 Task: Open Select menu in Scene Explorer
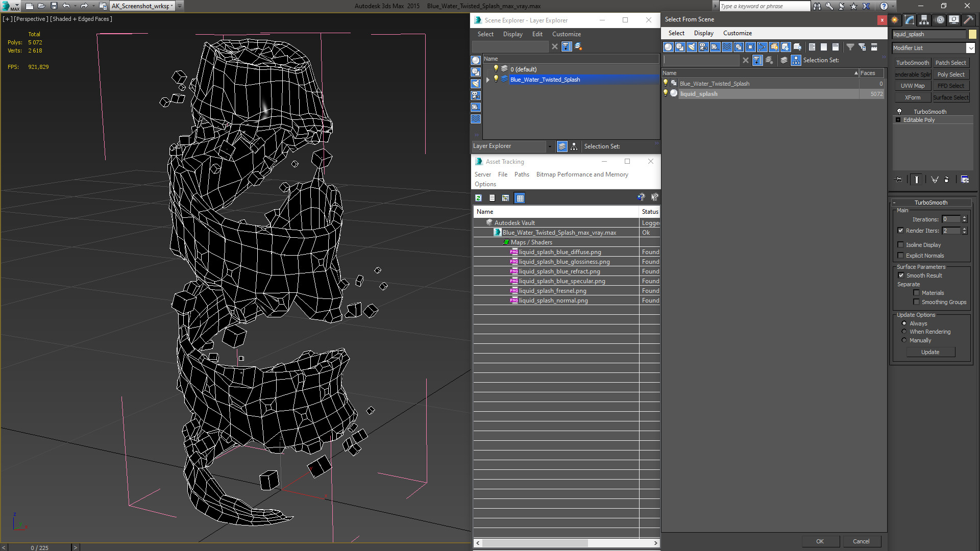tap(485, 34)
